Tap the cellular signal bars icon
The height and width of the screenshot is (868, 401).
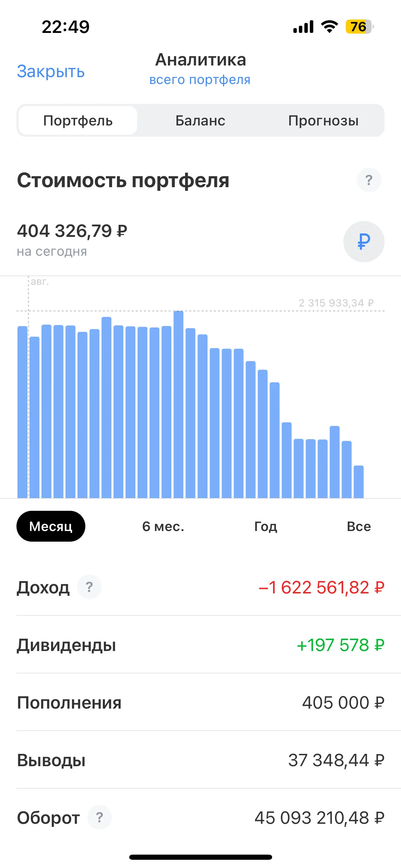point(303,27)
